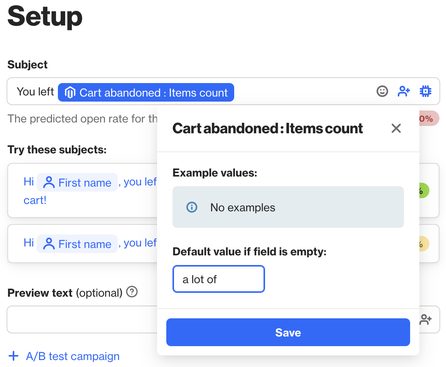
Task: Click the plus icon for A/B test campaign
Action: [x=13, y=356]
